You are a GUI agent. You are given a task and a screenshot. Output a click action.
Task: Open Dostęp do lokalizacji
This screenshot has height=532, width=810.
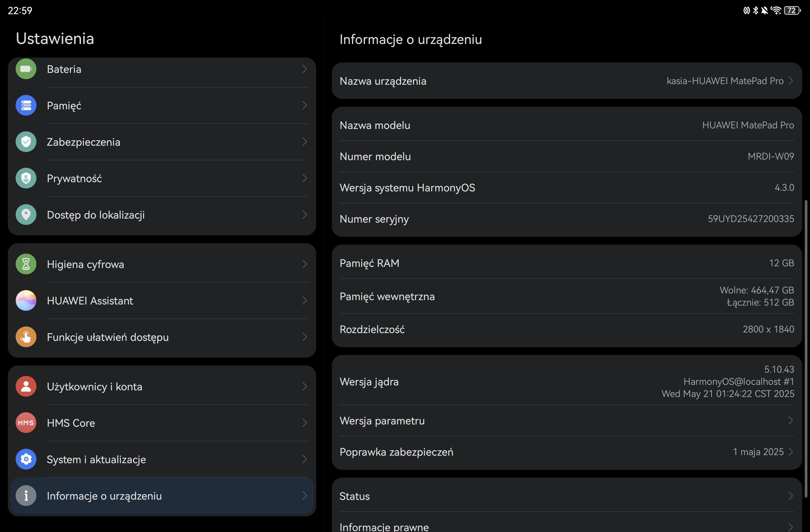[162, 215]
